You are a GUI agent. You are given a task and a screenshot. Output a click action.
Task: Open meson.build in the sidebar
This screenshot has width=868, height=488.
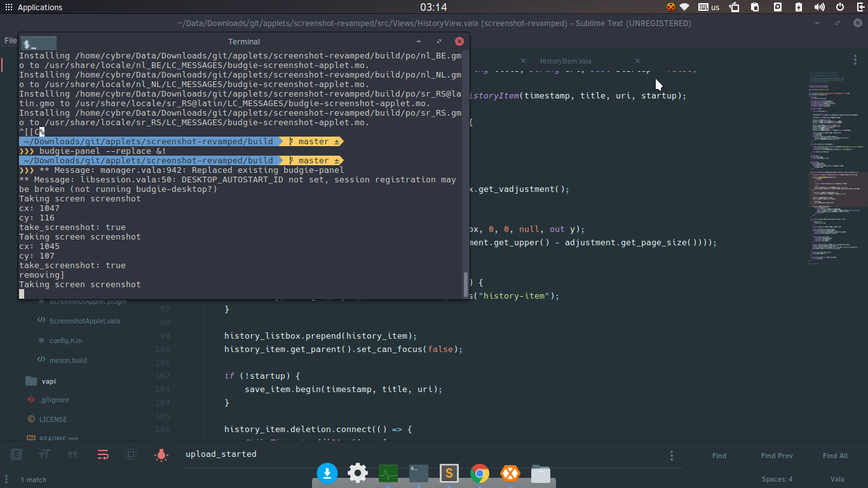click(68, 360)
